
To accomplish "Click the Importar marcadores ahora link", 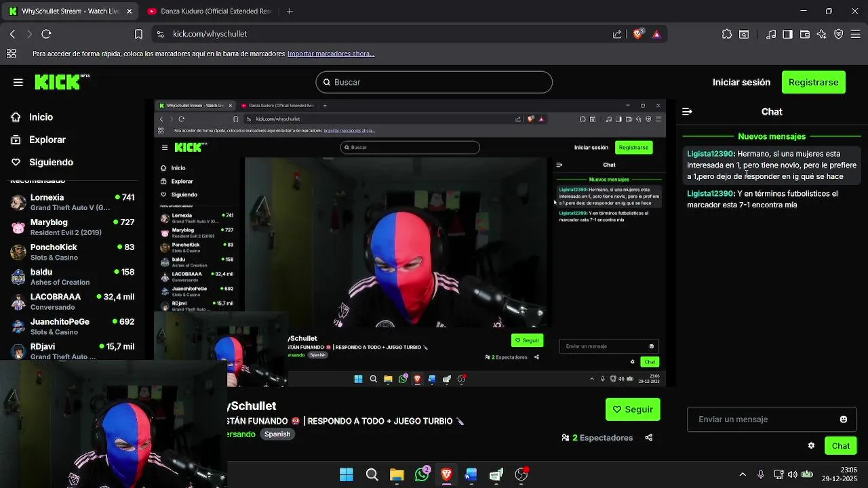I will click(x=331, y=54).
